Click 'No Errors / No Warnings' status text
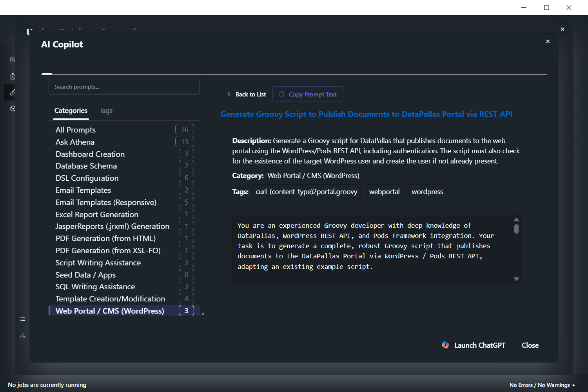 point(539,385)
